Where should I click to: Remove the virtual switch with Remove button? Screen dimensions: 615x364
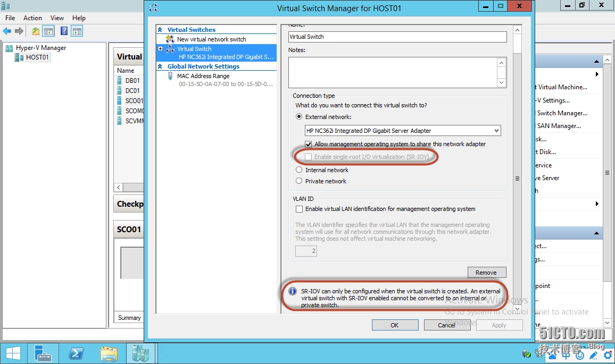click(486, 273)
